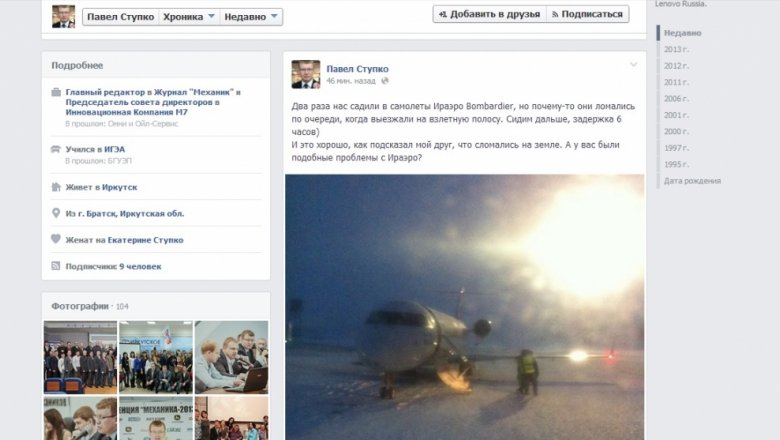Screen dimensions: 780x440
Task: Jump to 2006 г. in timeline
Action: point(676,98)
